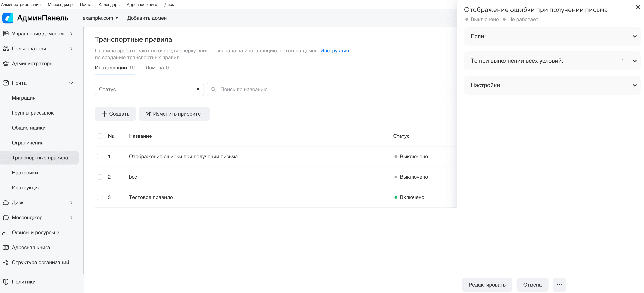Open the Статус filter dropdown
This screenshot has height=293, width=644.
(x=149, y=89)
